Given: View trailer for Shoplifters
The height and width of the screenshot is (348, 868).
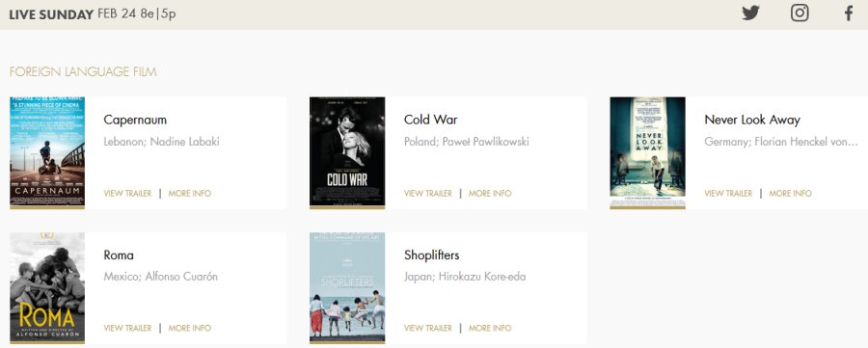Looking at the screenshot, I should coord(428,328).
